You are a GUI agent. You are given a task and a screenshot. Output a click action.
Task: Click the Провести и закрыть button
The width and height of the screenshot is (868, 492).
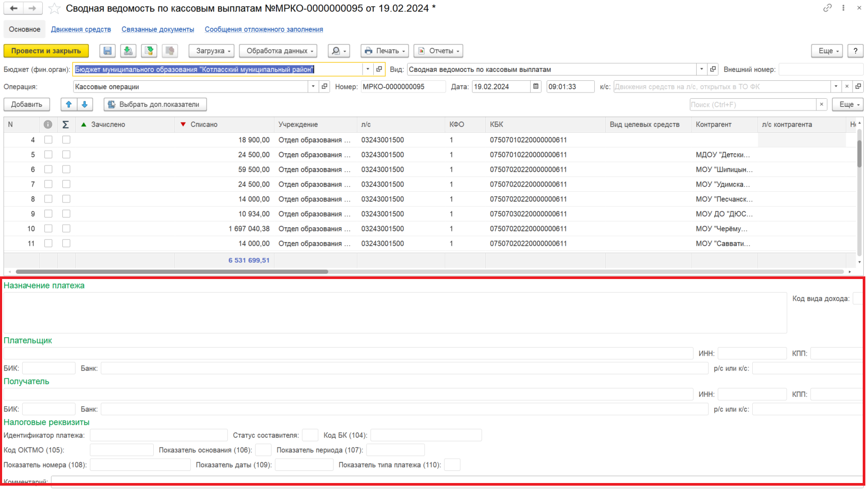[x=46, y=51]
